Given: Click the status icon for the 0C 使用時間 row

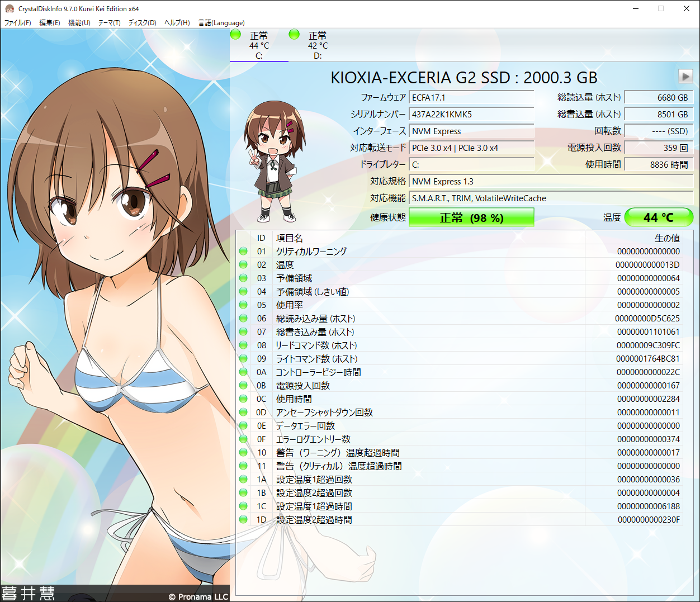Looking at the screenshot, I should click(x=243, y=399).
